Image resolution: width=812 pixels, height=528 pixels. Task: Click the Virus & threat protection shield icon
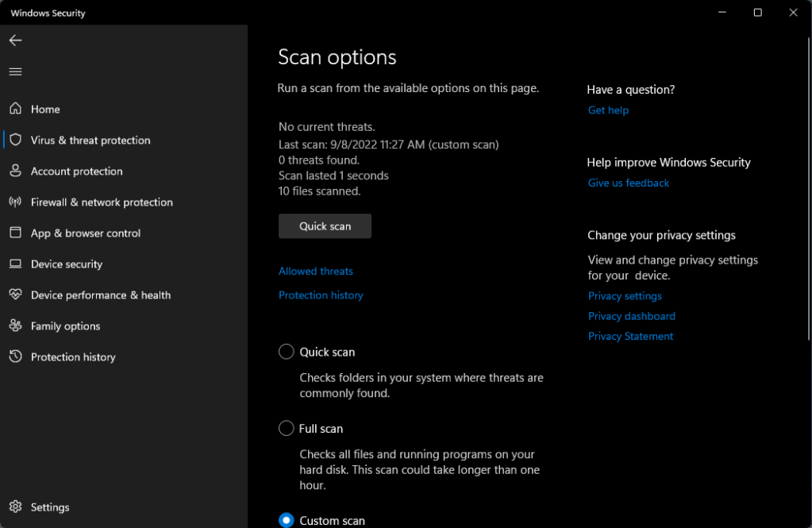[x=15, y=140]
